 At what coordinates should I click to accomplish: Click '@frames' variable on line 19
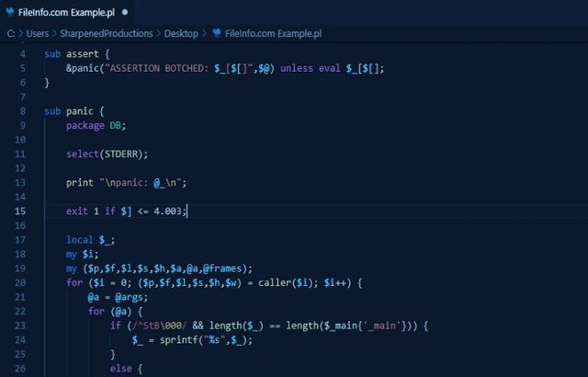[222, 268]
